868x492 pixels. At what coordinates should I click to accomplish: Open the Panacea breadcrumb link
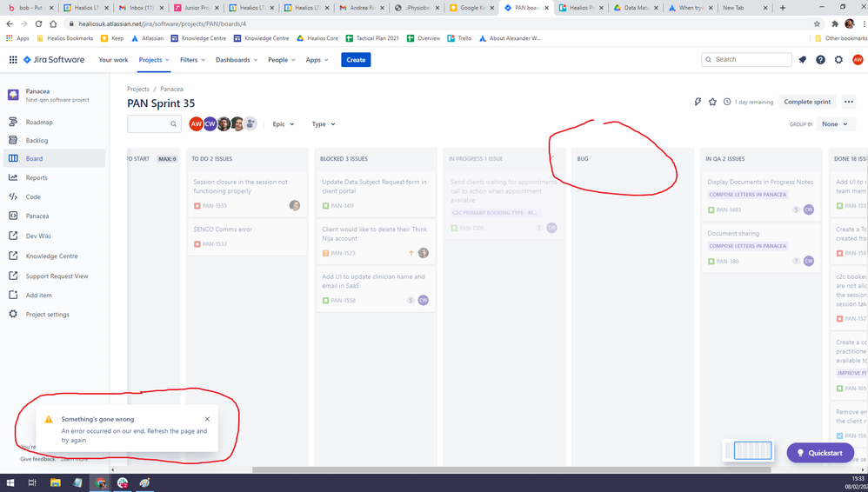(171, 89)
